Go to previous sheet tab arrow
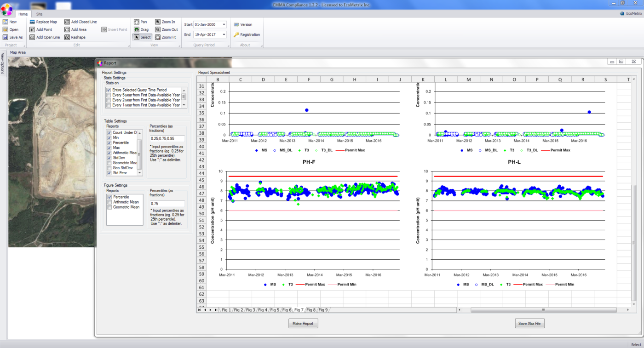The height and width of the screenshot is (348, 644). [205, 310]
